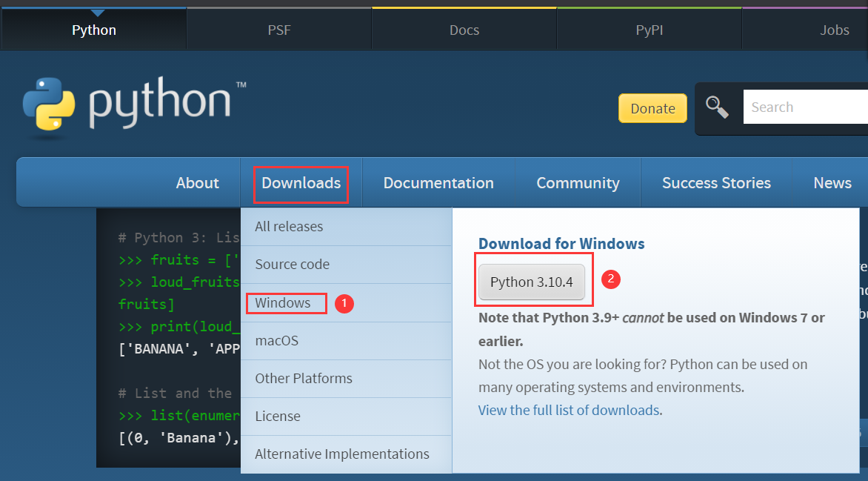
Task: Choose Windows in the Downloads dropdown
Action: [x=347, y=302]
